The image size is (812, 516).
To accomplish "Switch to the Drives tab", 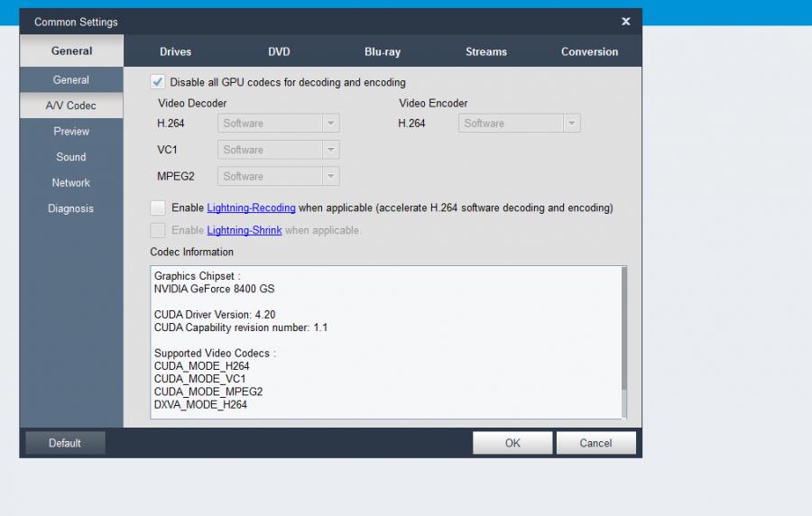I will (176, 51).
